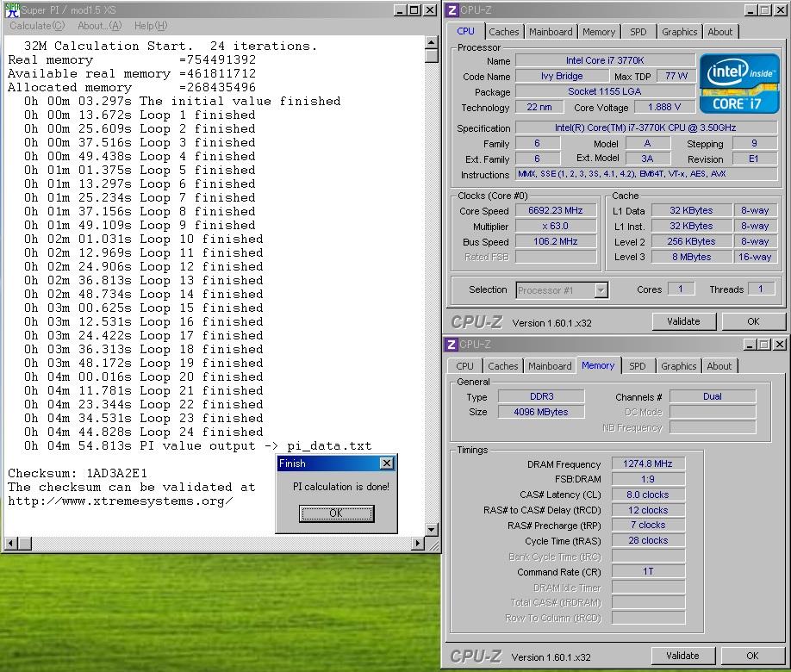Image resolution: width=791 pixels, height=672 pixels.
Task: Click the Super PI scroll down arrow
Action: point(432,530)
